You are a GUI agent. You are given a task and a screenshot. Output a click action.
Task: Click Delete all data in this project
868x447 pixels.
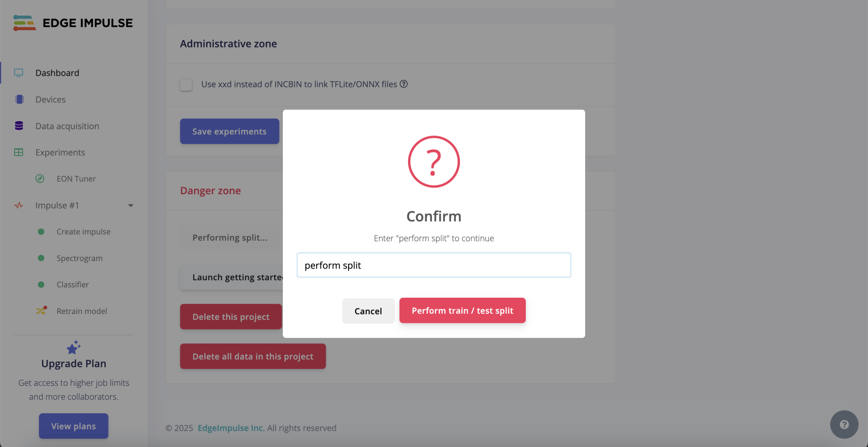pos(253,356)
